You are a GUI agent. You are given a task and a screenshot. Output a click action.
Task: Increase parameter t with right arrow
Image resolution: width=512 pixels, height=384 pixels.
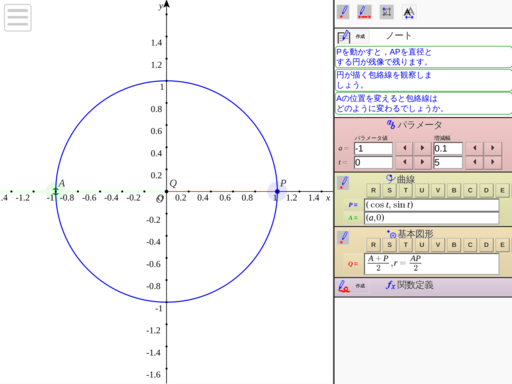tap(422, 162)
